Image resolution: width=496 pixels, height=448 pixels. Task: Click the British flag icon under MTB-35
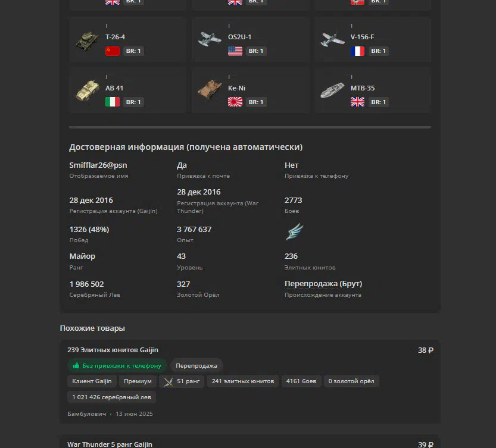click(357, 102)
